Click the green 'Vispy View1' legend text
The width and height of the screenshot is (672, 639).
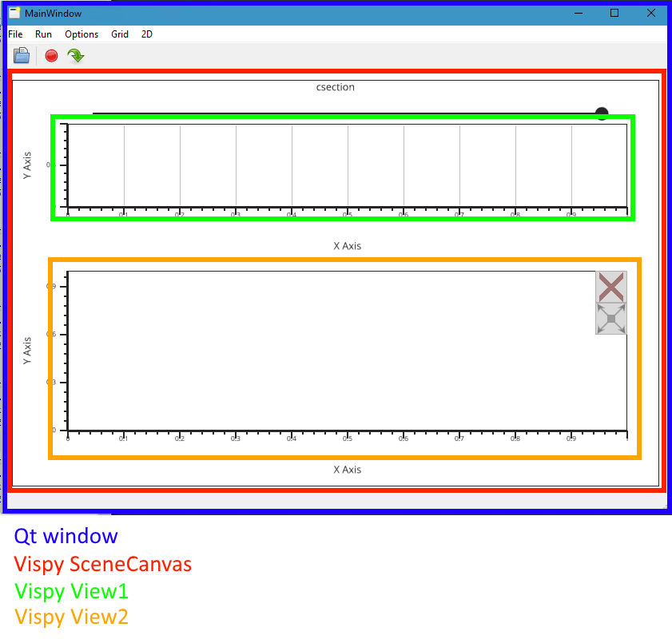tap(70, 591)
